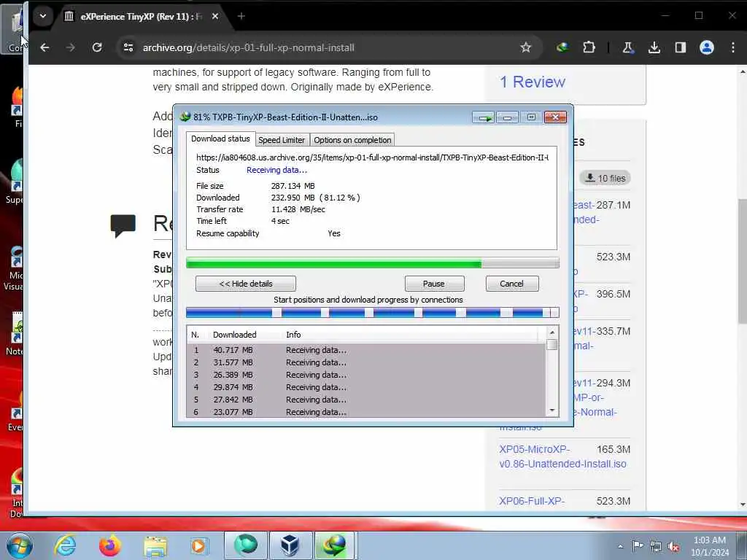
Task: Open Windows Media Player taskbar icon
Action: click(198, 545)
